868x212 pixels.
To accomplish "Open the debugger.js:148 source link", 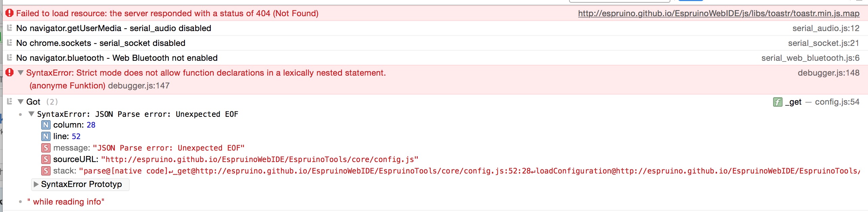I will [x=828, y=73].
